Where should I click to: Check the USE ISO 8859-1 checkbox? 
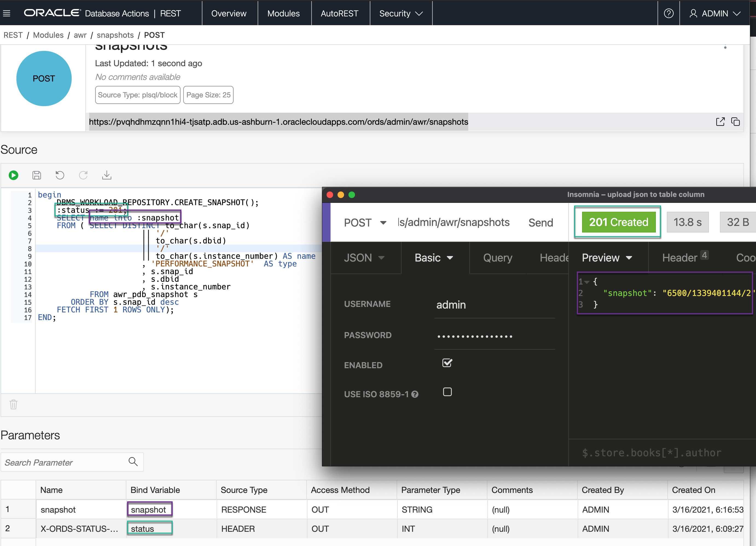447,392
